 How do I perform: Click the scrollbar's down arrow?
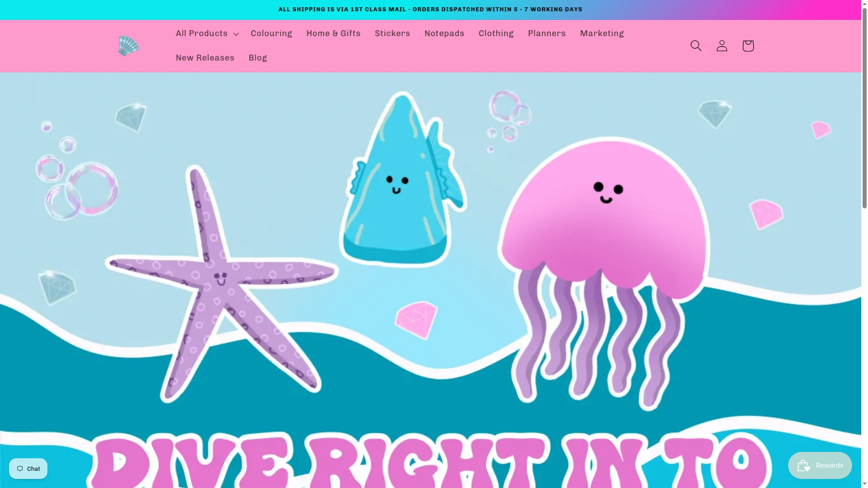(864, 484)
